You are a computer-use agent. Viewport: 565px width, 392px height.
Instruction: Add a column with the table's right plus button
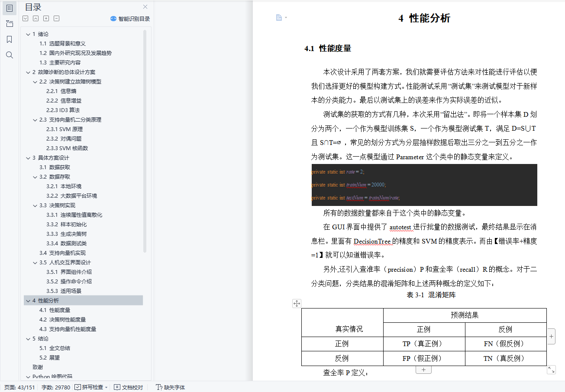[x=551, y=336]
